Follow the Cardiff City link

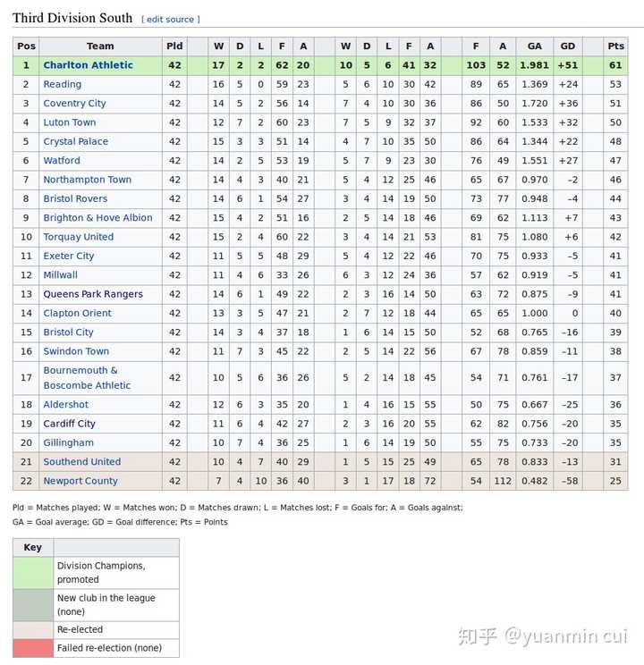point(69,424)
